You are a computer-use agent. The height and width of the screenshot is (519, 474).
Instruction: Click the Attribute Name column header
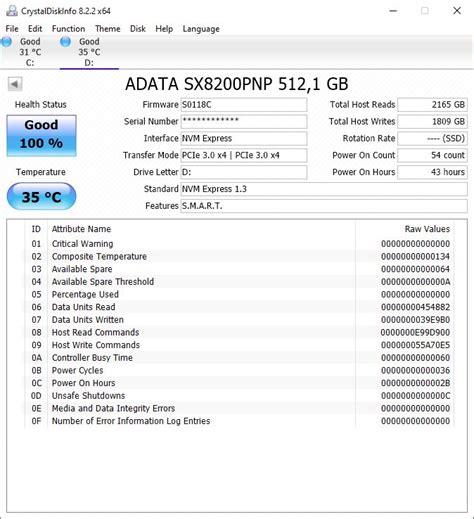pos(201,229)
